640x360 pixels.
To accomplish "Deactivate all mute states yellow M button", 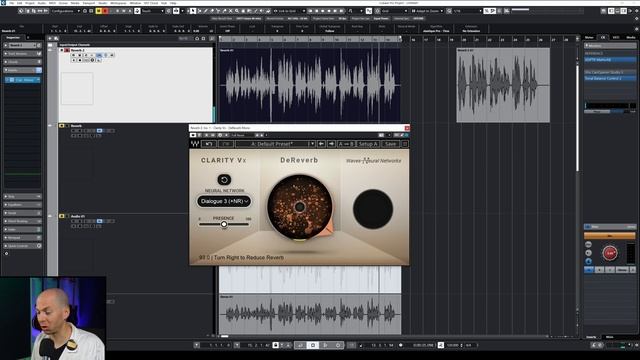I will (x=98, y=11).
